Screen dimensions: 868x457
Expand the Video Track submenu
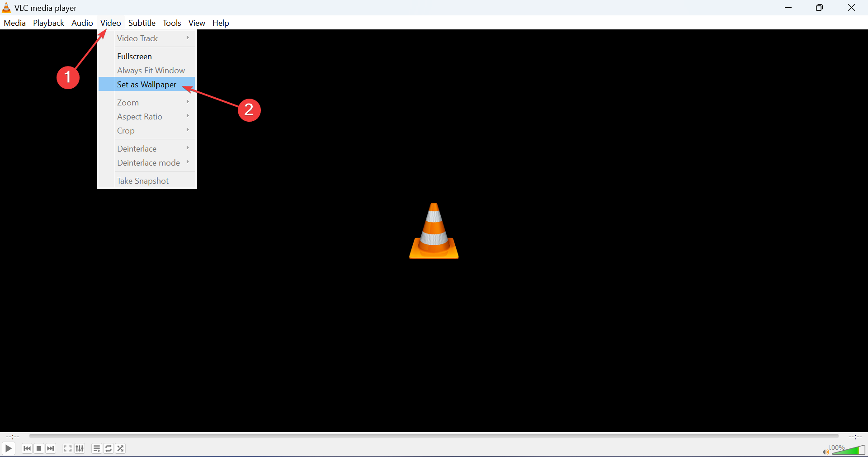(147, 38)
